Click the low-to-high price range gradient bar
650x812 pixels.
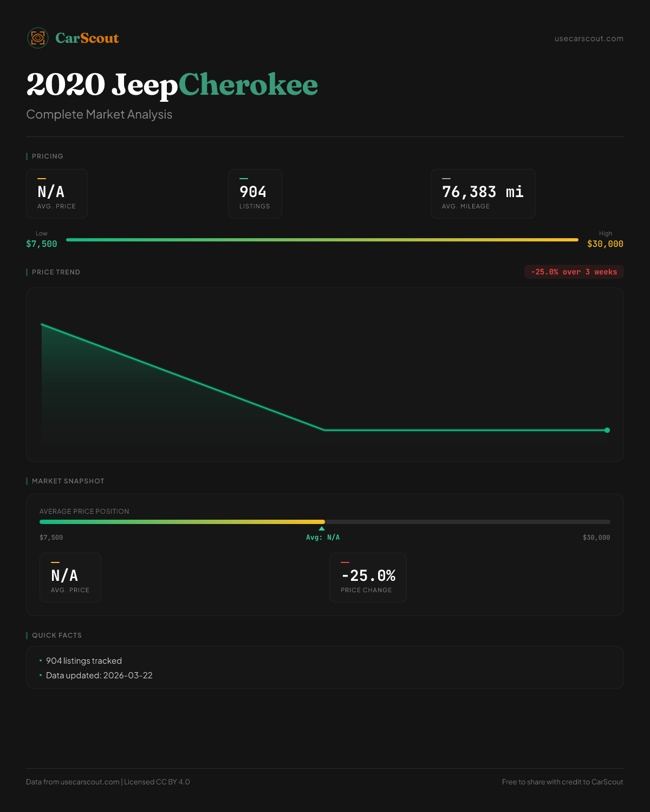click(x=322, y=240)
